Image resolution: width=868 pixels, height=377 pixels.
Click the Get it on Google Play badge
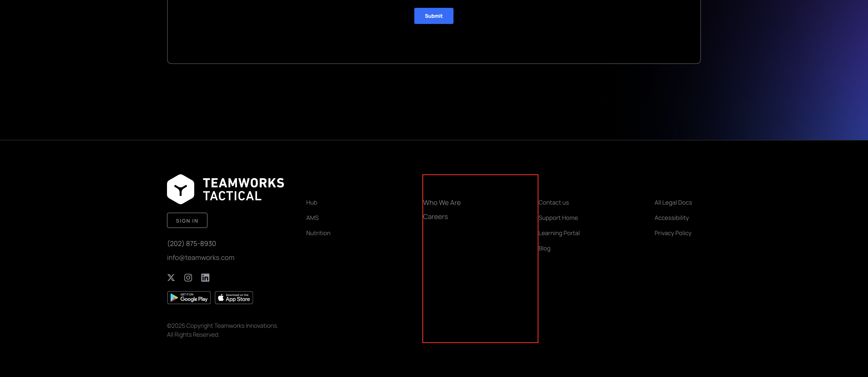[x=189, y=298]
